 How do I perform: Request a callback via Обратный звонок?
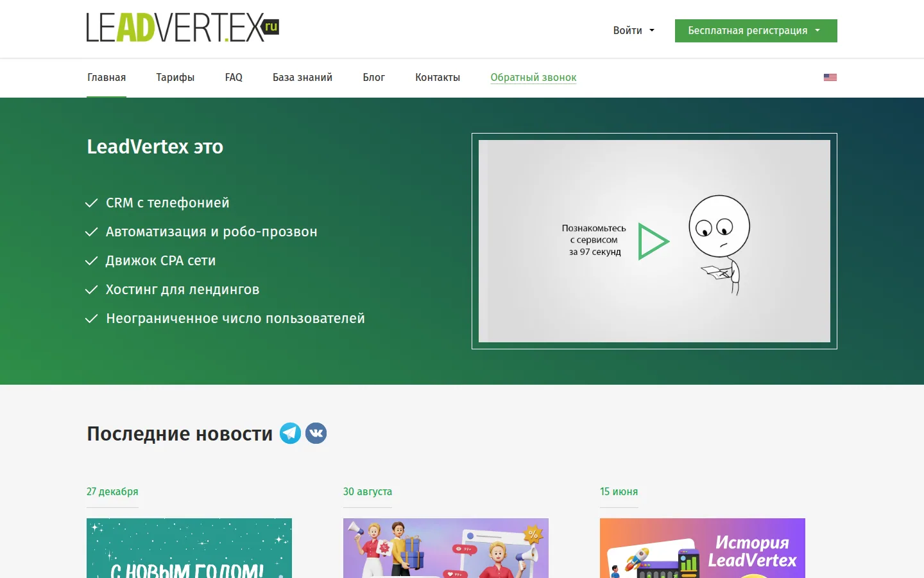533,77
